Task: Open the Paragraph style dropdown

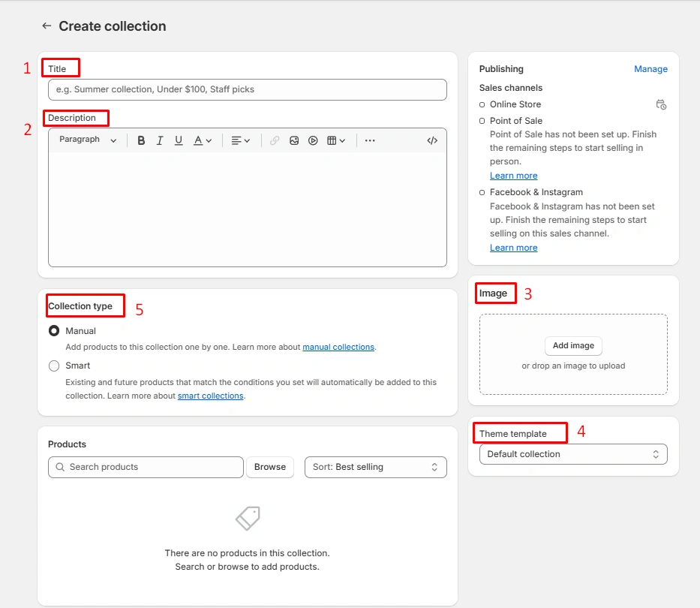Action: coord(86,140)
